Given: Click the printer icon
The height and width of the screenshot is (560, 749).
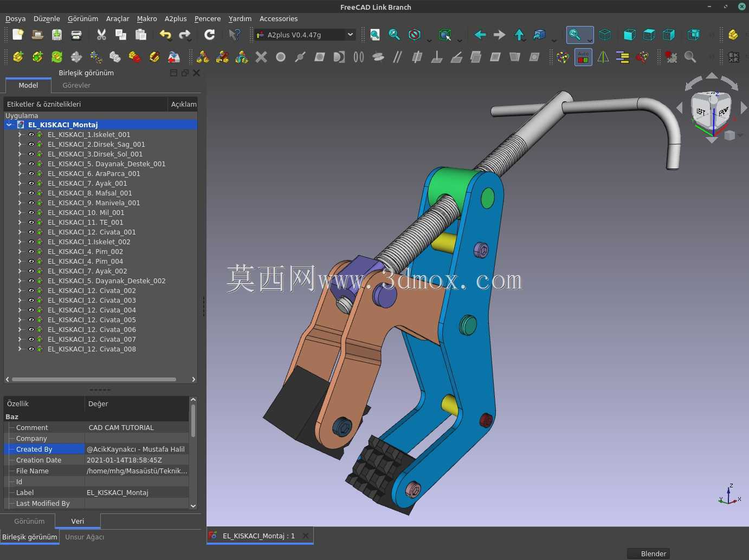Looking at the screenshot, I should coord(76,35).
